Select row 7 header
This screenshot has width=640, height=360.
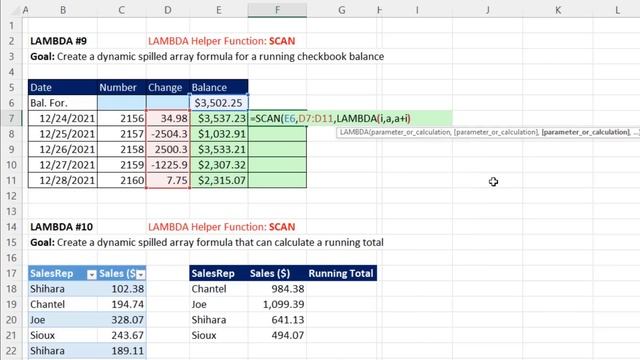tap(11, 118)
